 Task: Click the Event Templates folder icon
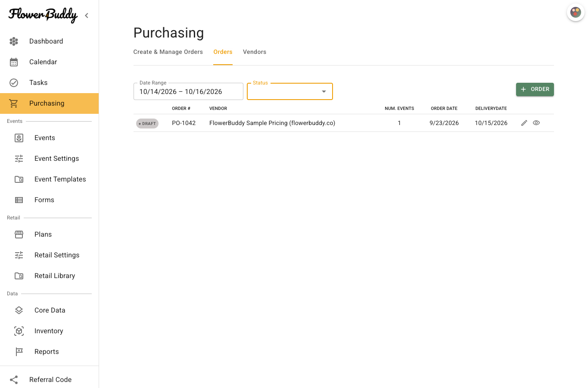pos(19,179)
